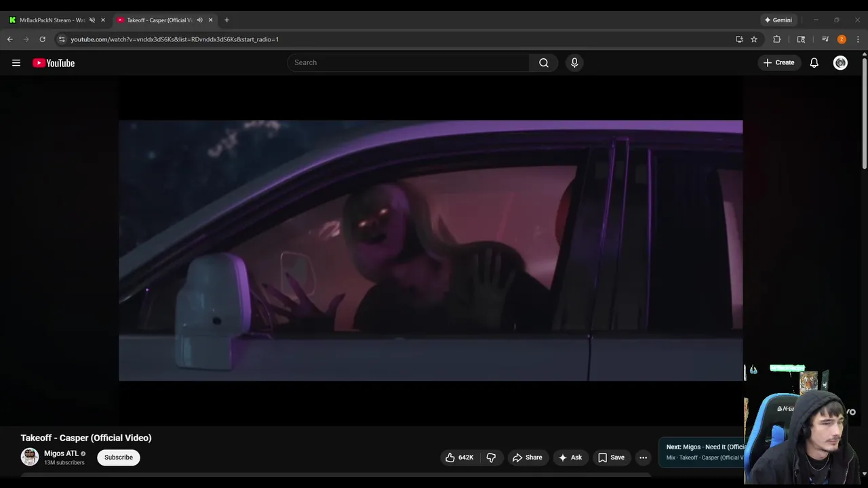The width and height of the screenshot is (868, 488).
Task: Mute the Takeoff Casper tab audio
Action: click(199, 20)
